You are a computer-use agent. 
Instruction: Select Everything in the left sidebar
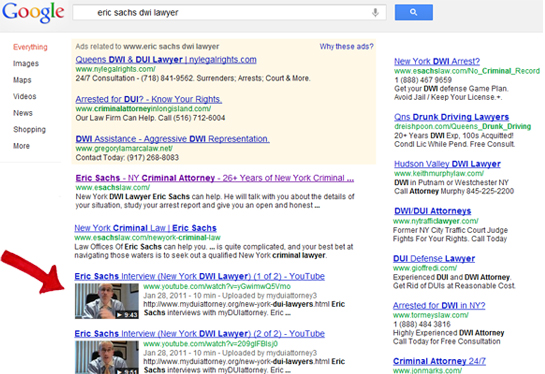30,47
